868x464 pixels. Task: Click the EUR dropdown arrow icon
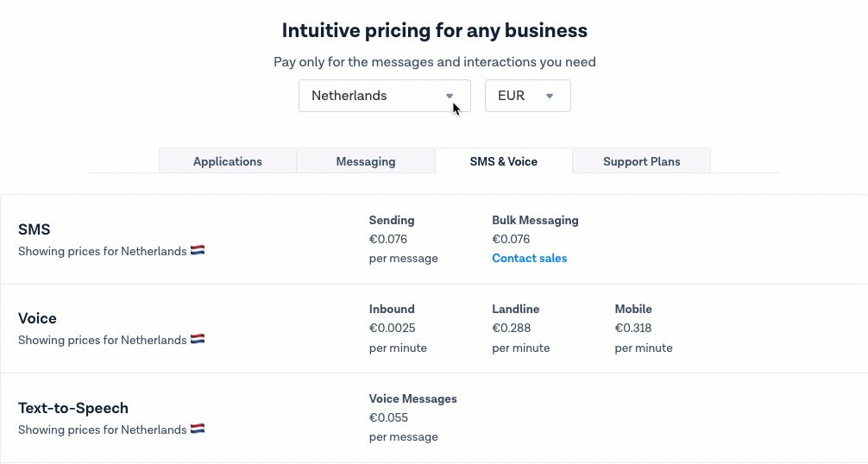click(550, 96)
